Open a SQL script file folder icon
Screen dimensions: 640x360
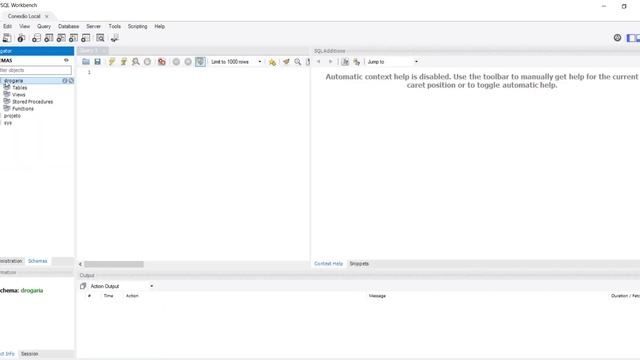pyautogui.click(x=86, y=62)
